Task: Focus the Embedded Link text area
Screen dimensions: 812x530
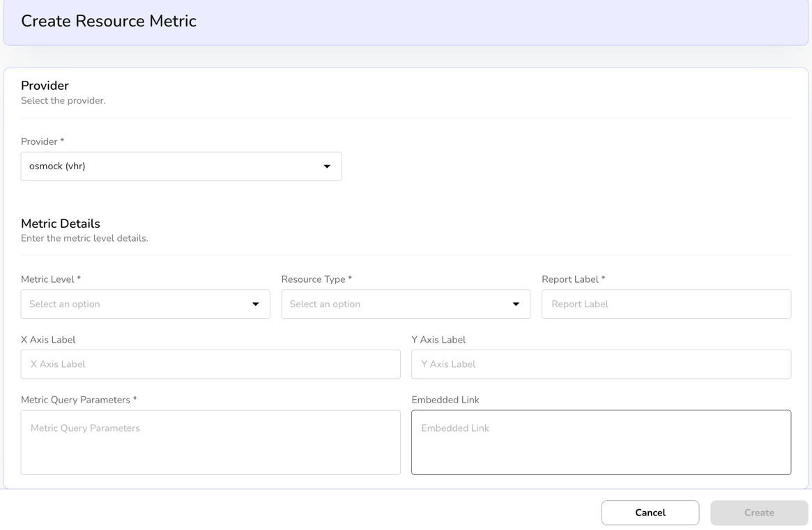Action: (601, 442)
